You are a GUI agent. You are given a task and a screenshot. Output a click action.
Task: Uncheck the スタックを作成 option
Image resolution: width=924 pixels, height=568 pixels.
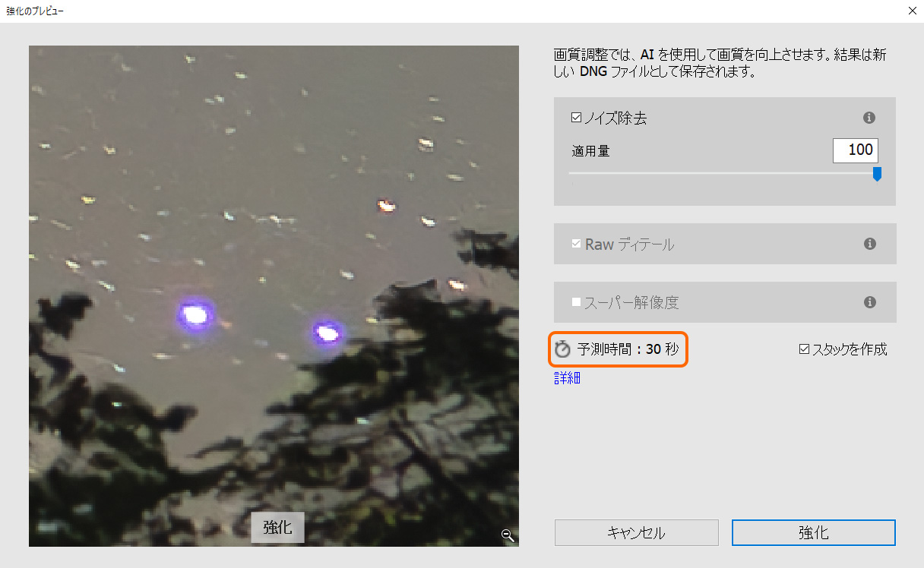pos(805,349)
